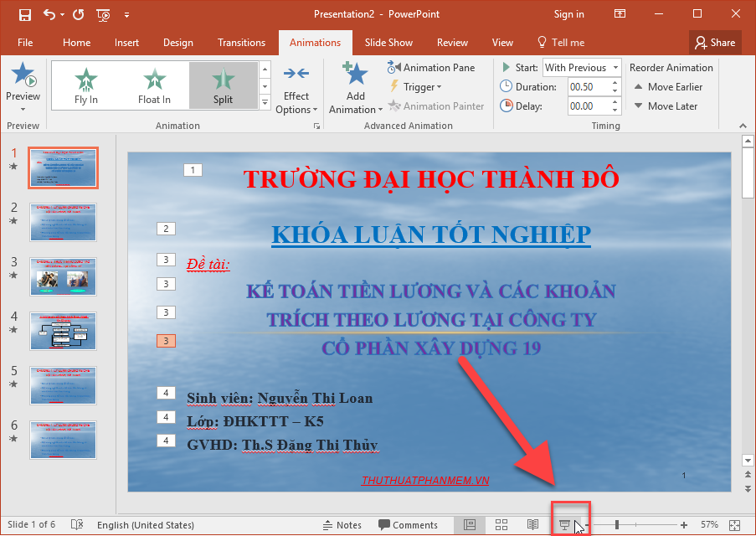Select the Float In animation
The height and width of the screenshot is (536, 756).
[154, 84]
